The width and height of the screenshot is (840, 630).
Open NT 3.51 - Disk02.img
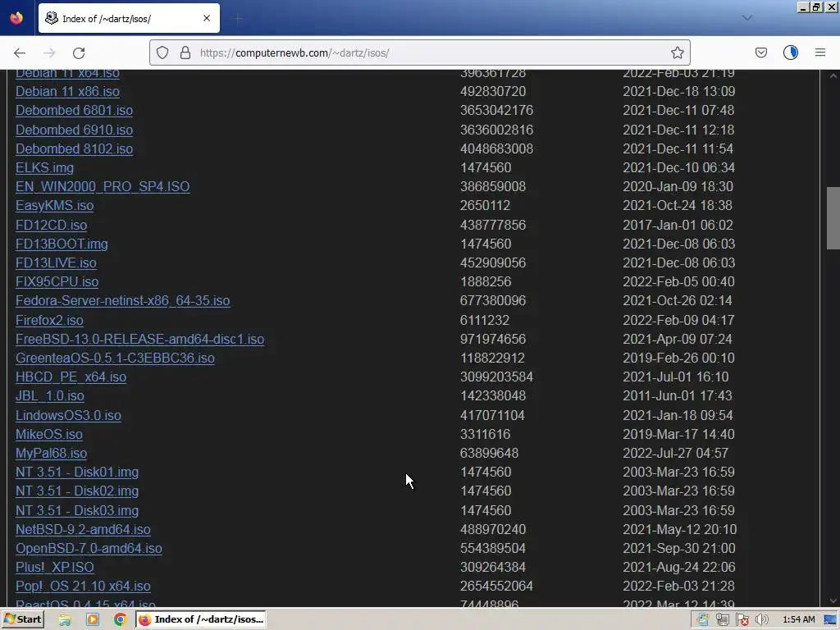click(x=77, y=491)
